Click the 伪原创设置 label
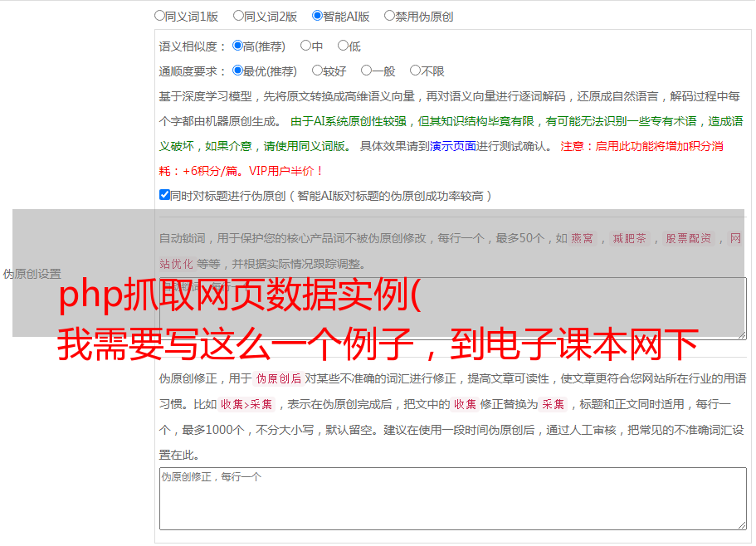756x546 pixels. pos(32,274)
